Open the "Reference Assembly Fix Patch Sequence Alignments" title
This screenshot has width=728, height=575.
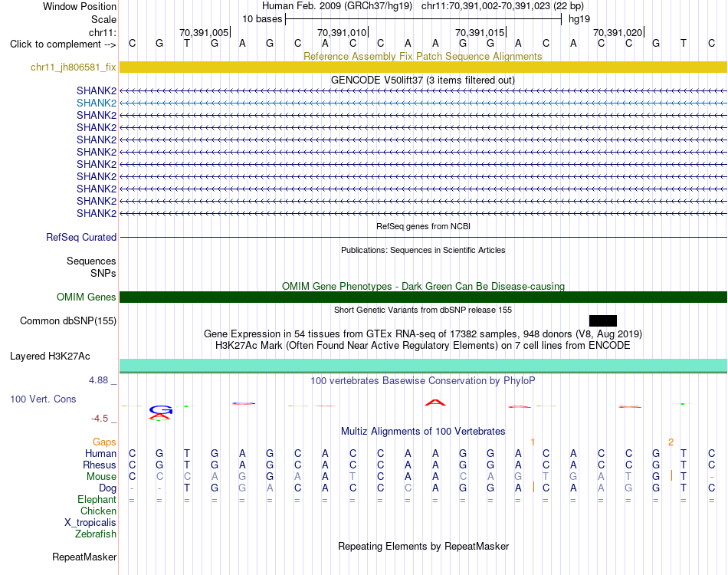pyautogui.click(x=422, y=56)
